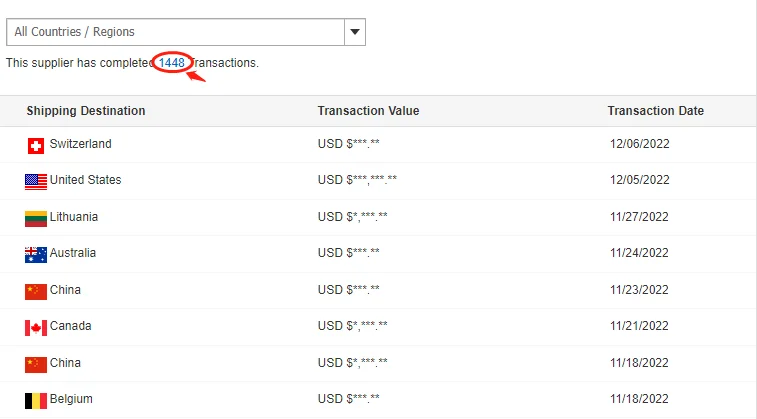Click the All Countries / Regions combo box
This screenshot has width=757, height=419.
pyautogui.click(x=175, y=32)
